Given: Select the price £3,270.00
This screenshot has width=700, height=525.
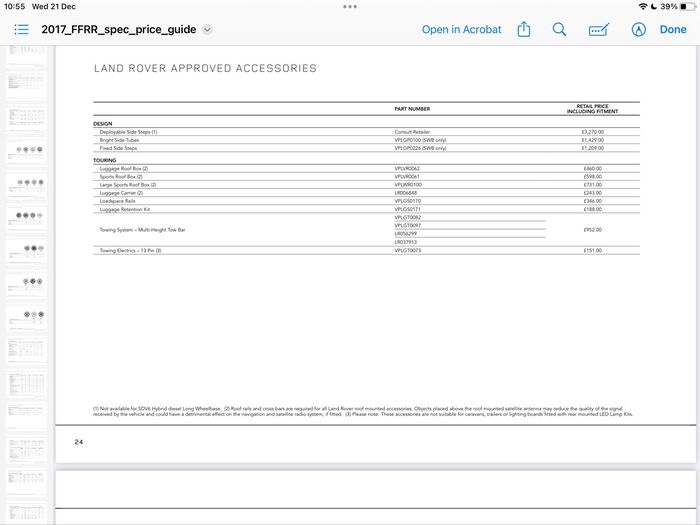Looking at the screenshot, I should point(592,132).
